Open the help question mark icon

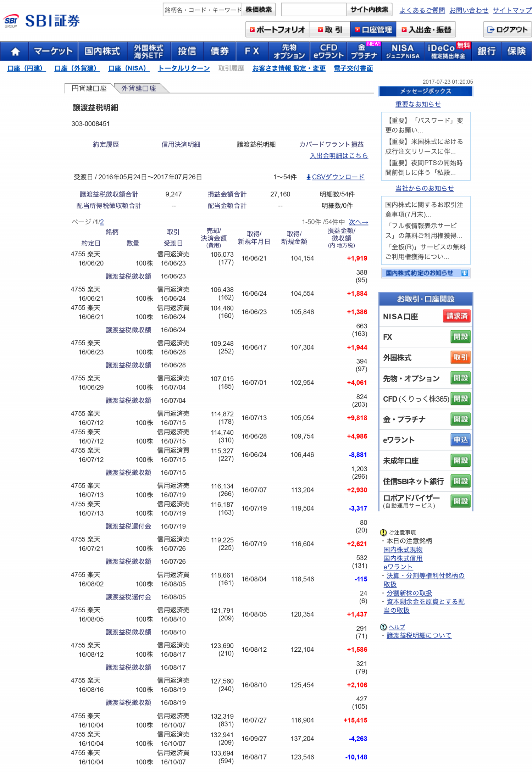click(383, 627)
